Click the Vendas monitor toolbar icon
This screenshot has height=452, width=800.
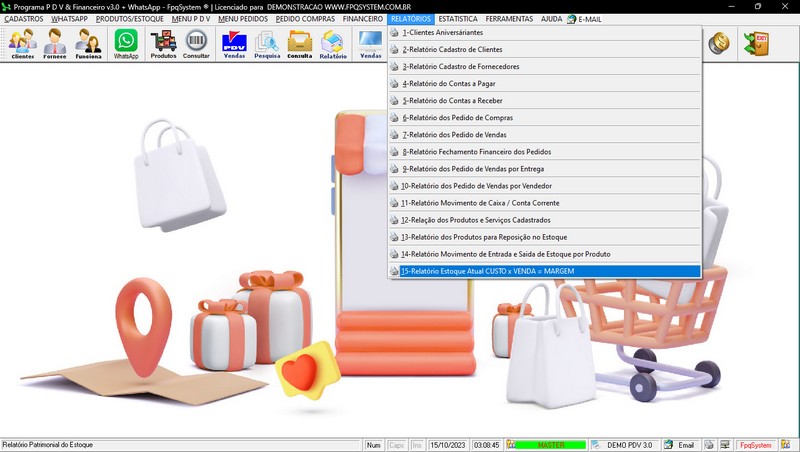tap(370, 43)
